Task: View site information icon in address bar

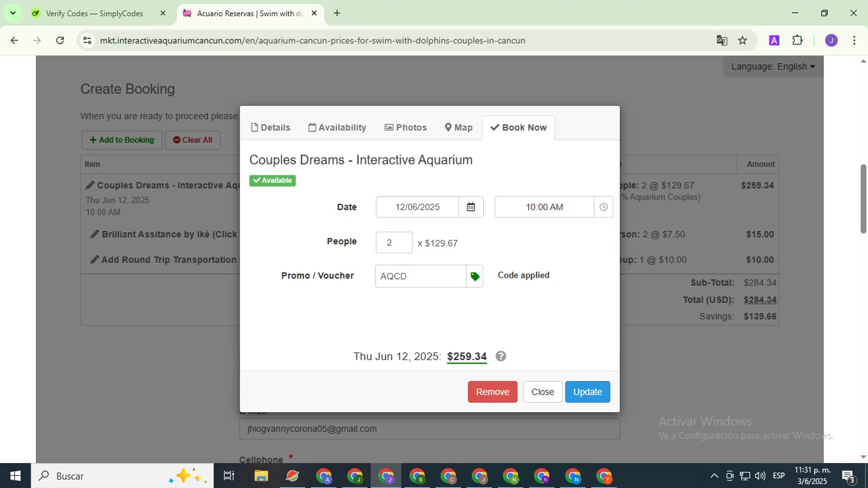Action: (87, 41)
